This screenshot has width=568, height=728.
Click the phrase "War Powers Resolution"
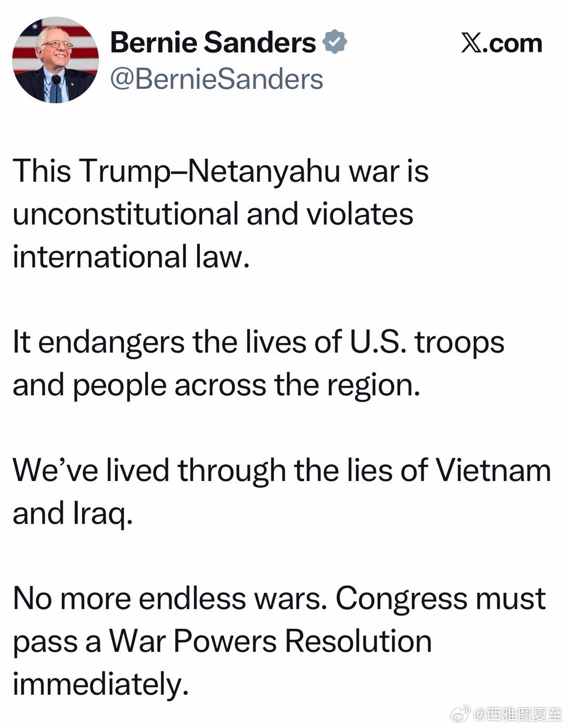coord(270,642)
